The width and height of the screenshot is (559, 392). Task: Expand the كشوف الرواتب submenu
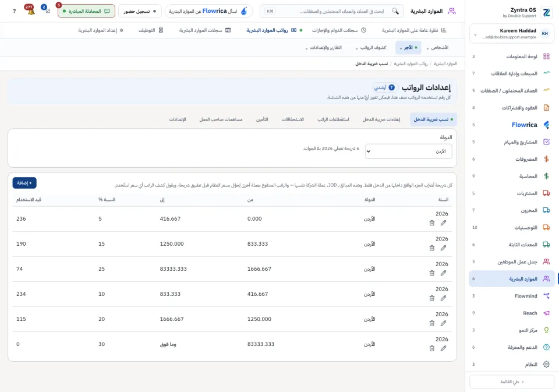371,47
